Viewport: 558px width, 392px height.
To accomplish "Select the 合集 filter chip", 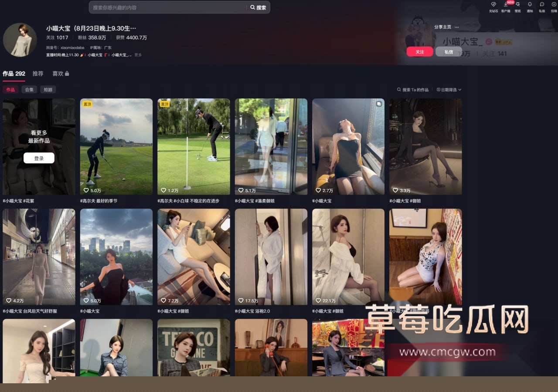I will click(29, 90).
